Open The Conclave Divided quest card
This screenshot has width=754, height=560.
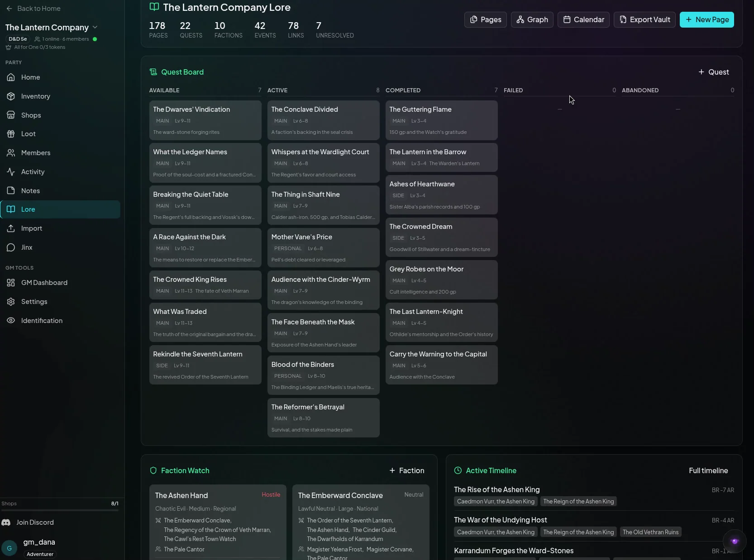pyautogui.click(x=324, y=120)
